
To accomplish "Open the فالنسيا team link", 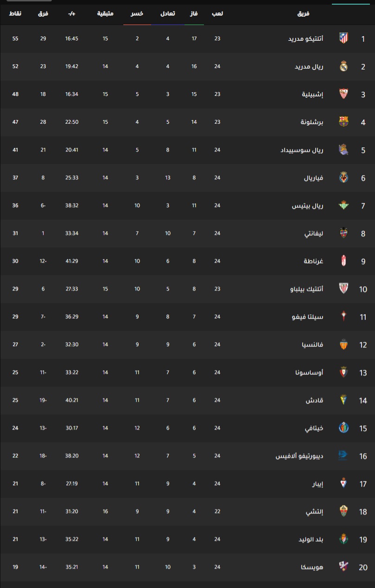I will [x=312, y=344].
